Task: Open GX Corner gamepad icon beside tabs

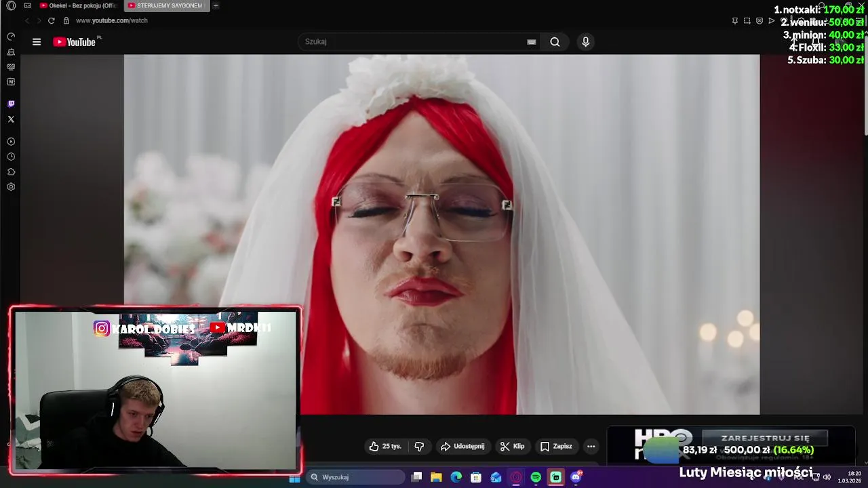Action: click(27, 5)
